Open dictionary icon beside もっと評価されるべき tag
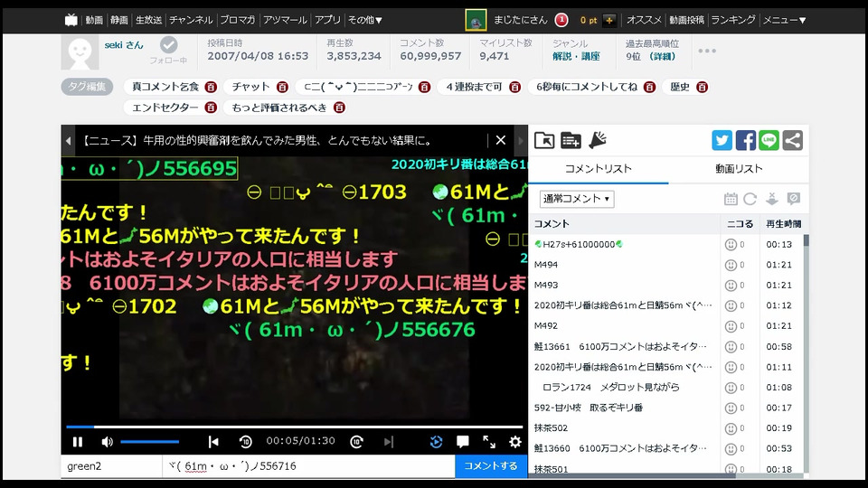Image resolution: width=868 pixels, height=488 pixels. (x=339, y=108)
